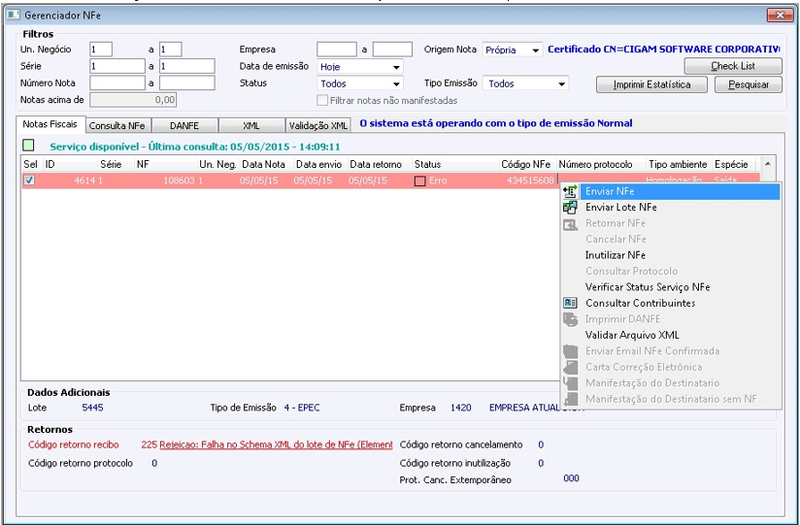Click the Consultar Contribuintes icon
Screen dimensions: 800x525
(569, 303)
